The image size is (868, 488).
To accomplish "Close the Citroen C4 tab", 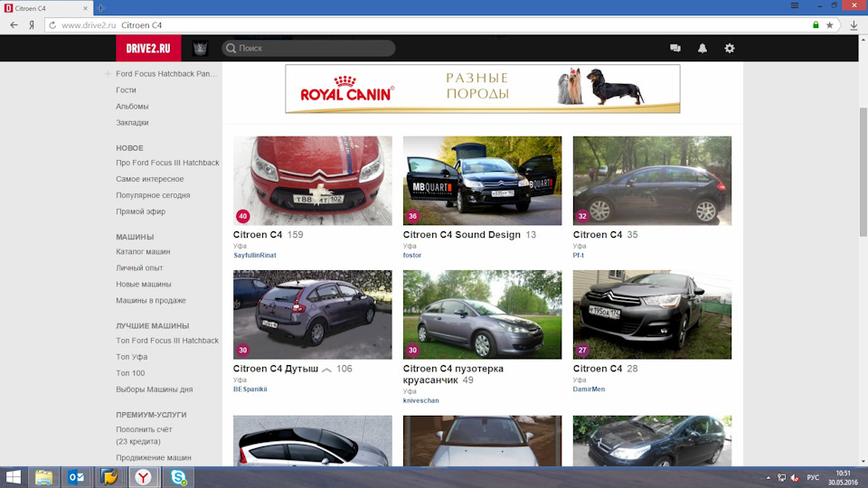I will coord(85,8).
